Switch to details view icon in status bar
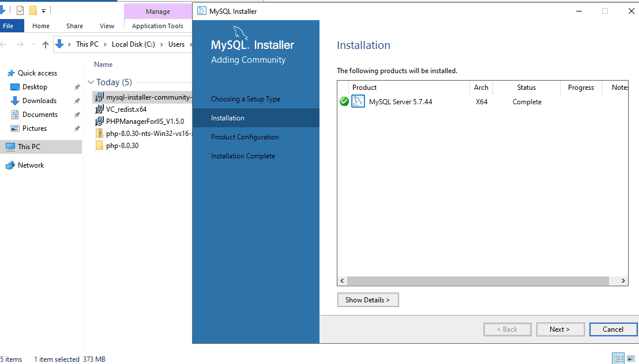The image size is (639, 364). click(x=618, y=359)
